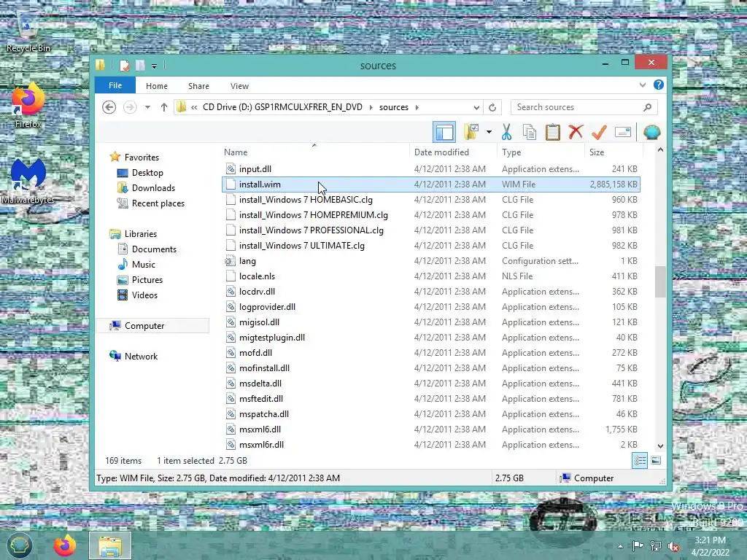
Task: Select Recent places in the navigation pane
Action: [x=158, y=203]
